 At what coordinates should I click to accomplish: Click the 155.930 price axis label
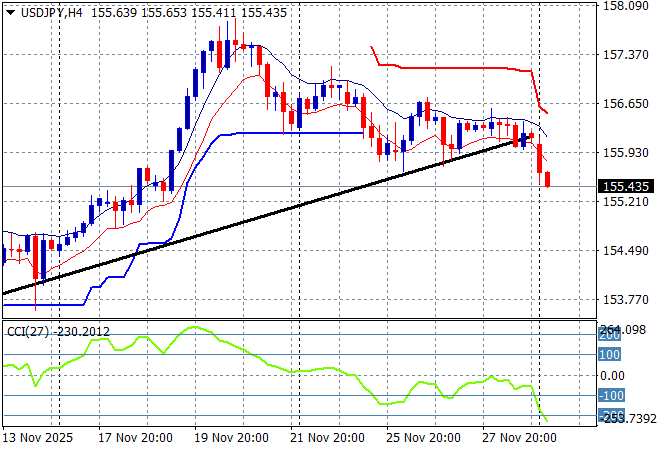(x=626, y=152)
